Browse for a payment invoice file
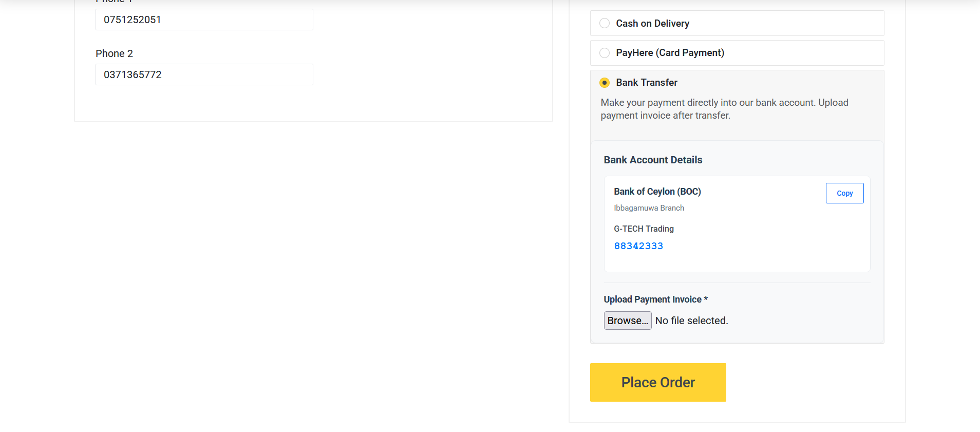This screenshot has height=432, width=980. click(x=627, y=320)
